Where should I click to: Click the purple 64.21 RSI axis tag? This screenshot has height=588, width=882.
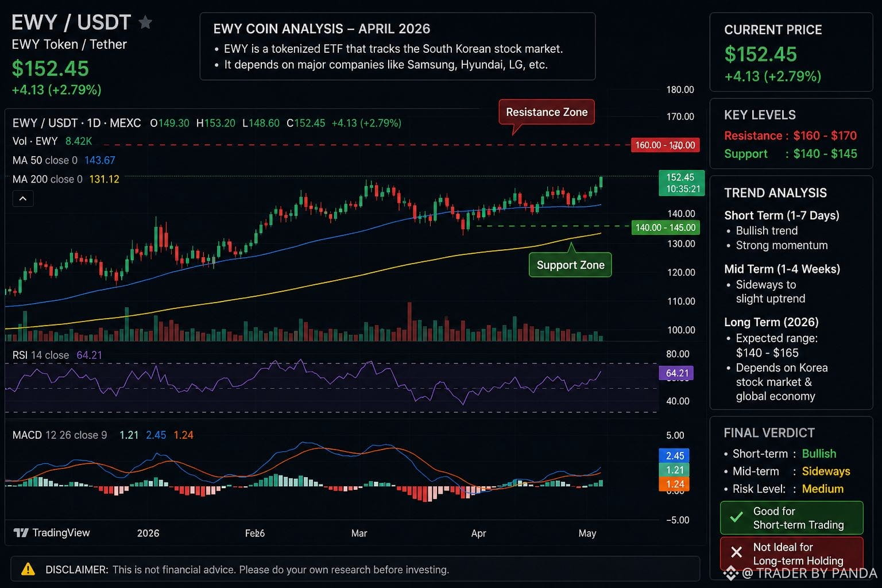click(x=676, y=373)
